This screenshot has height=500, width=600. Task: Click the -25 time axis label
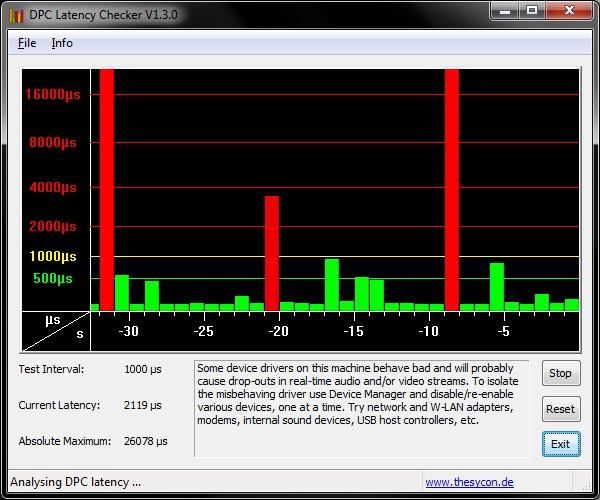tap(204, 331)
